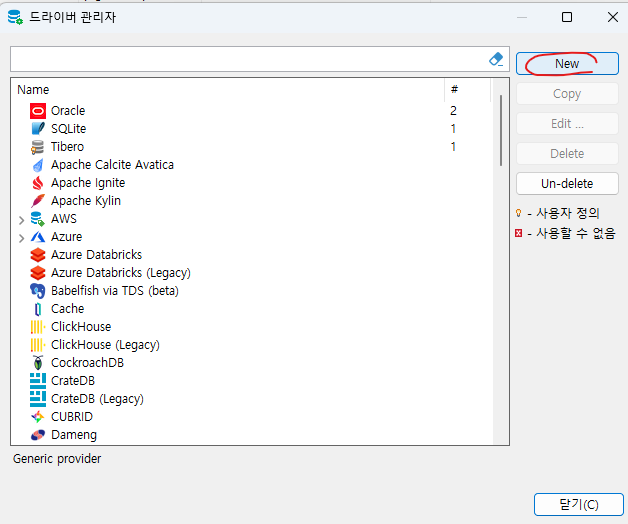Select the ClickHouse row text
628x524 pixels.
click(81, 327)
